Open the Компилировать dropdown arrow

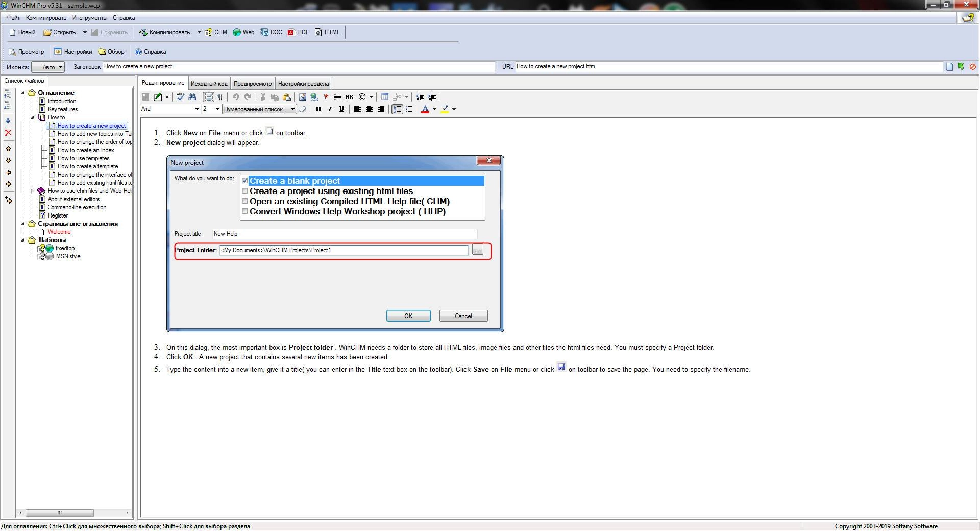pyautogui.click(x=199, y=32)
